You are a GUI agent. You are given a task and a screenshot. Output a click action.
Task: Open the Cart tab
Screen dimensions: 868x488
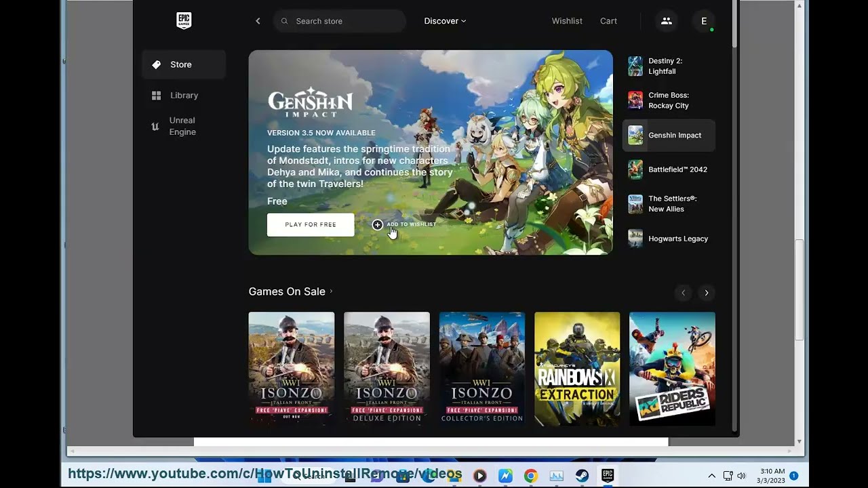pyautogui.click(x=608, y=21)
